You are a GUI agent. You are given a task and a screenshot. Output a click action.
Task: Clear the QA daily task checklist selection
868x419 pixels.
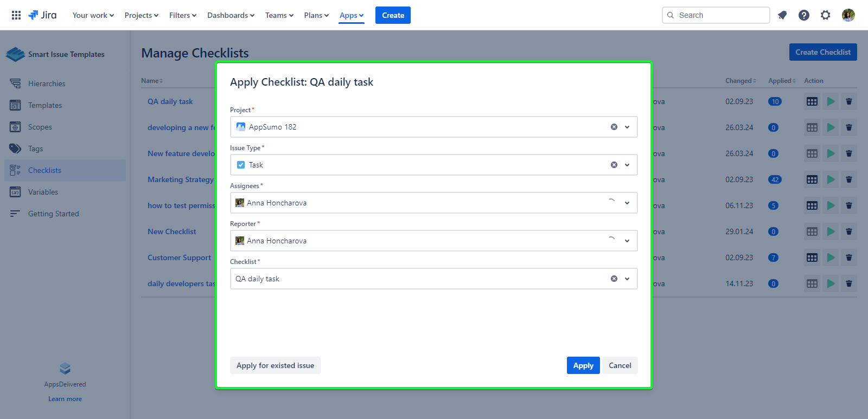click(x=614, y=279)
